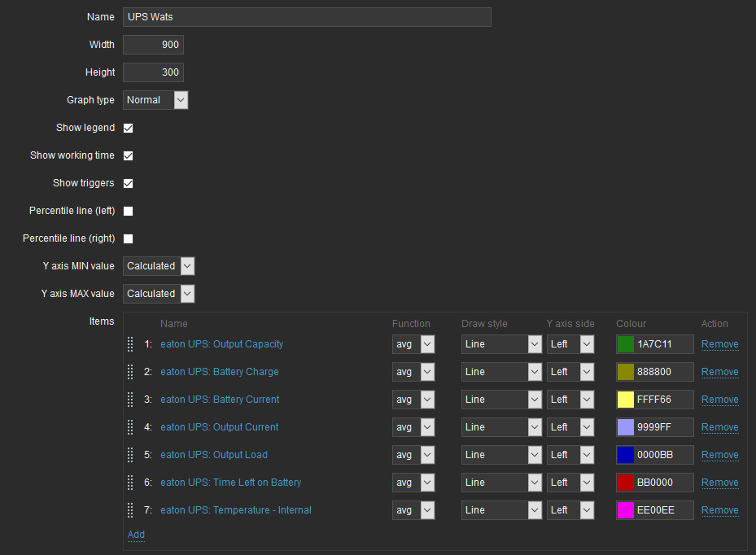
Task: Open the eaton UPS: Battery Charge item link
Action: (220, 372)
